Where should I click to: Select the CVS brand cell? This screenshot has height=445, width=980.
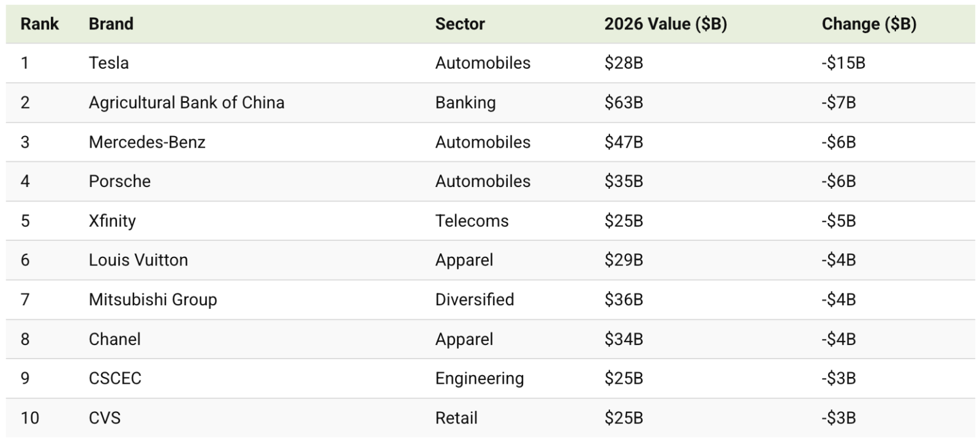click(105, 418)
